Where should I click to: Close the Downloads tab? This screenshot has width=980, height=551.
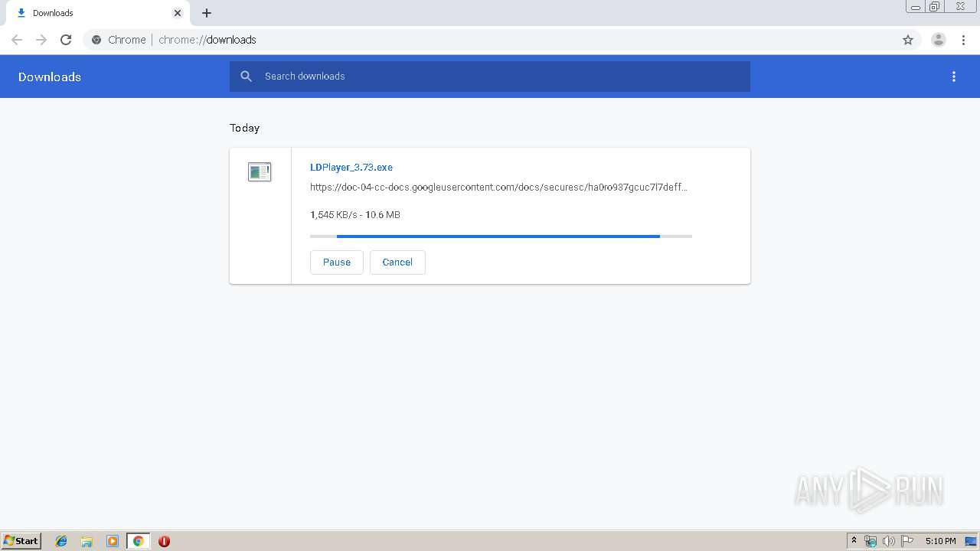[x=178, y=13]
